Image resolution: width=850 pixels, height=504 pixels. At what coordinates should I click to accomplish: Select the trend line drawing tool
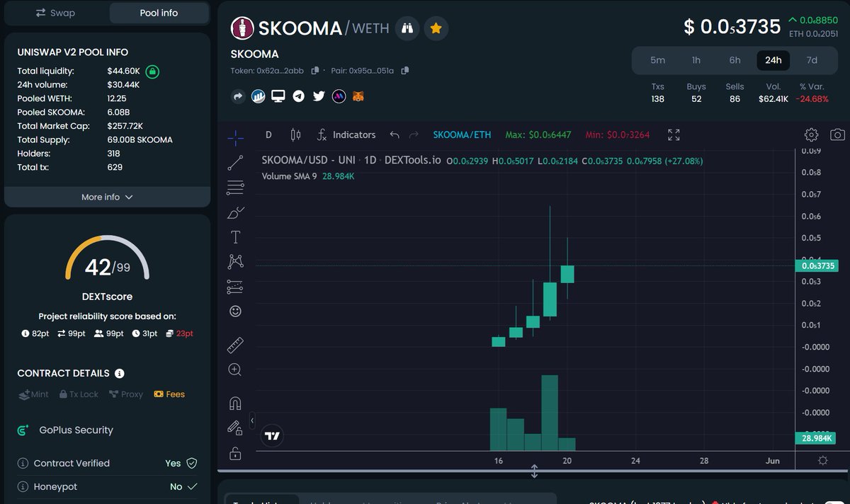235,163
